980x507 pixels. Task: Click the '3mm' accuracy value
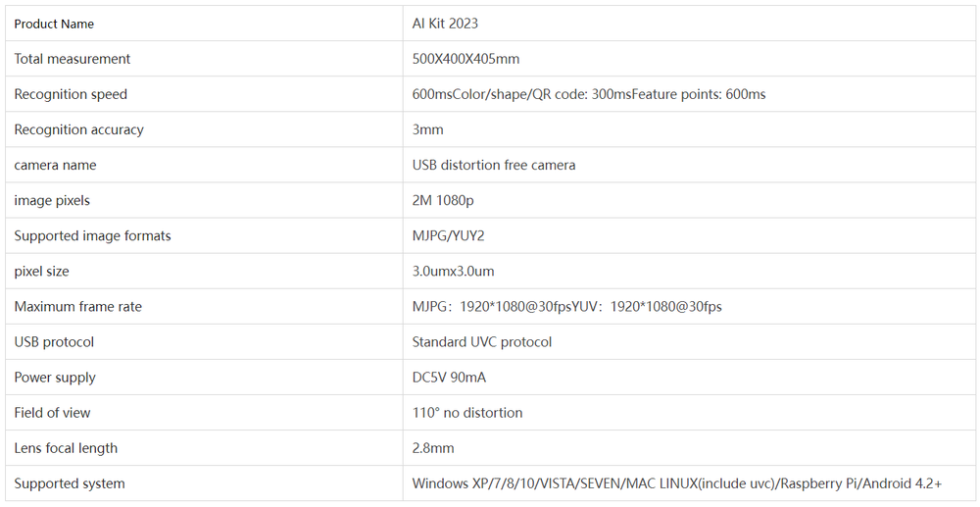tap(427, 129)
